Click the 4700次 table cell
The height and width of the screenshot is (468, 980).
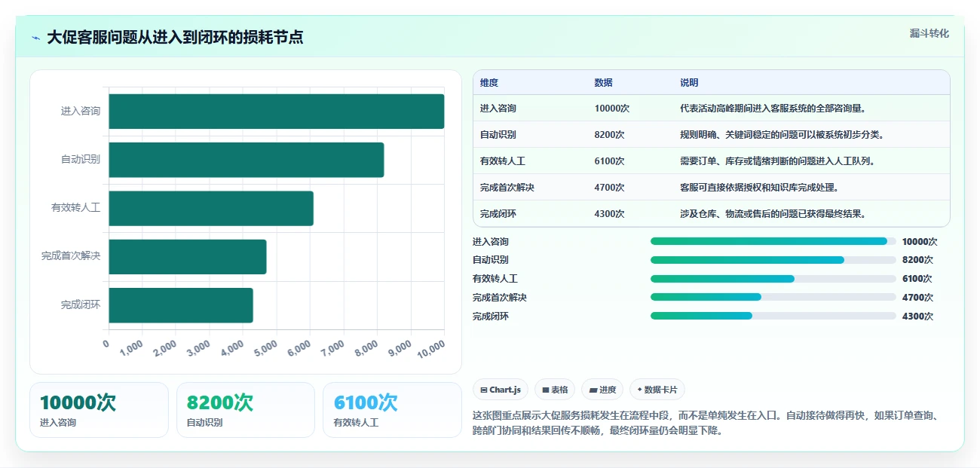pyautogui.click(x=609, y=188)
